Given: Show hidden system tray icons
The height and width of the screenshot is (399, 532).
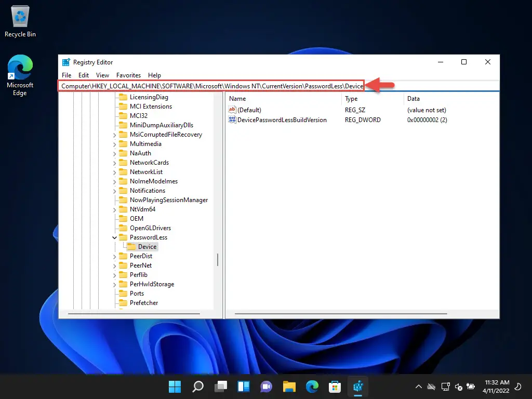Looking at the screenshot, I should click(x=418, y=387).
